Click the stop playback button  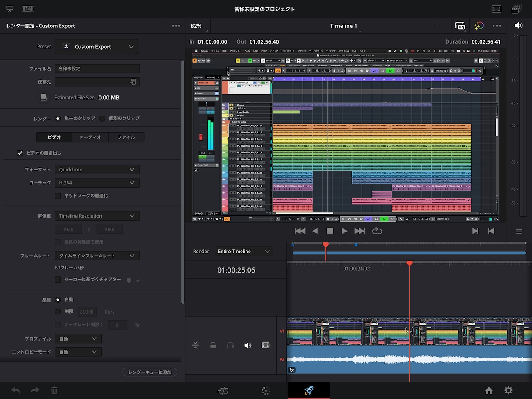point(330,231)
